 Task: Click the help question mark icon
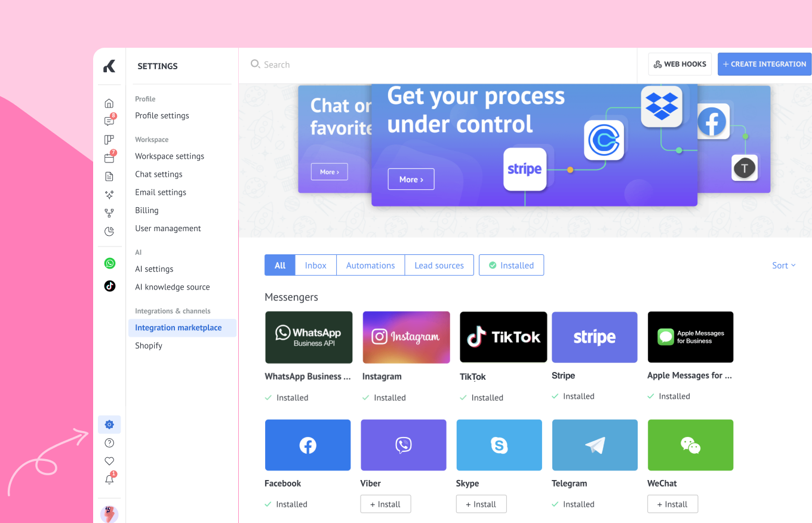coord(109,443)
